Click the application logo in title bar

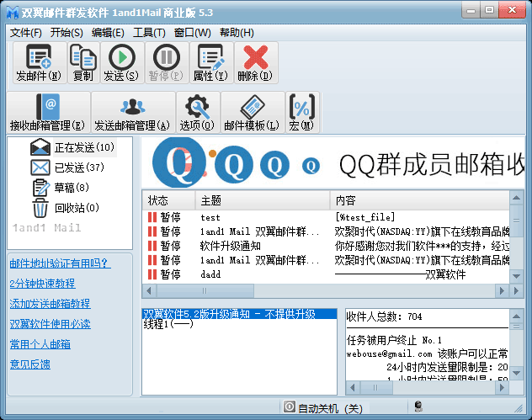[13, 13]
